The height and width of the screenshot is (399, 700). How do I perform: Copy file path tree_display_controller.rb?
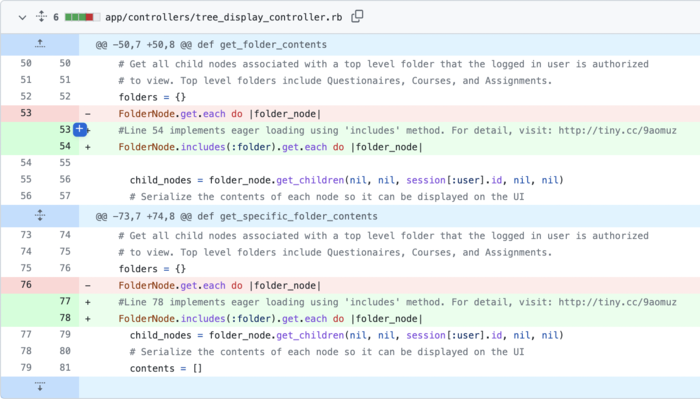click(357, 17)
